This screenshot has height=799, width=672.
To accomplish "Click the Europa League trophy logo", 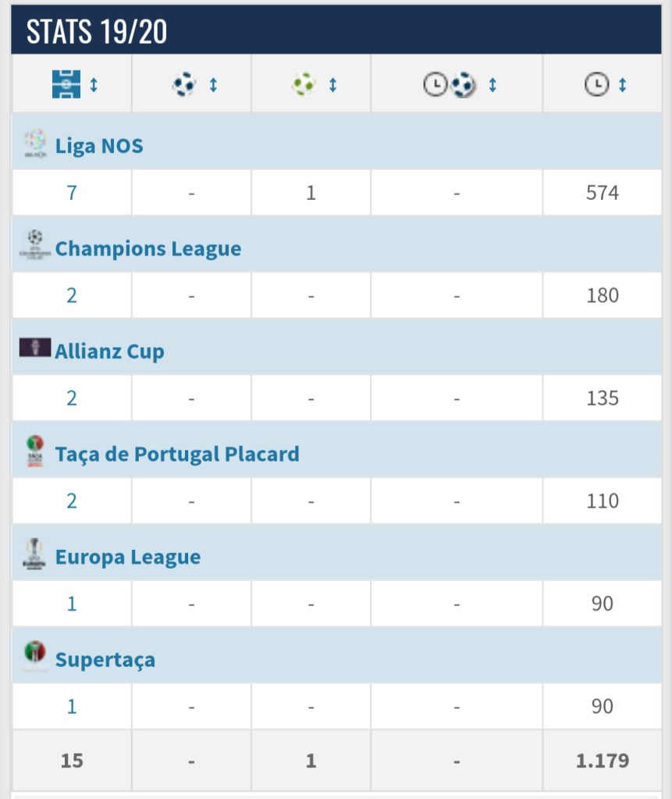I will pos(35,554).
